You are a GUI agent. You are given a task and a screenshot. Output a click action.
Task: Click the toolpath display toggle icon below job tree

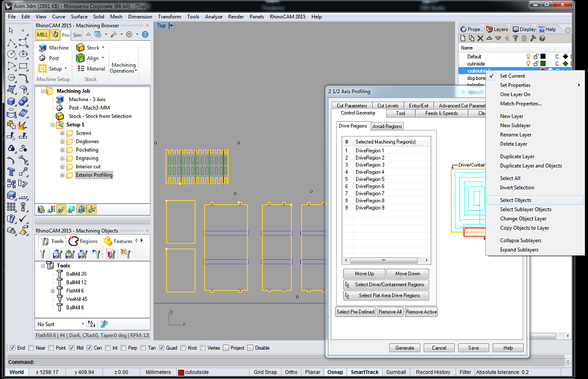tap(61, 210)
